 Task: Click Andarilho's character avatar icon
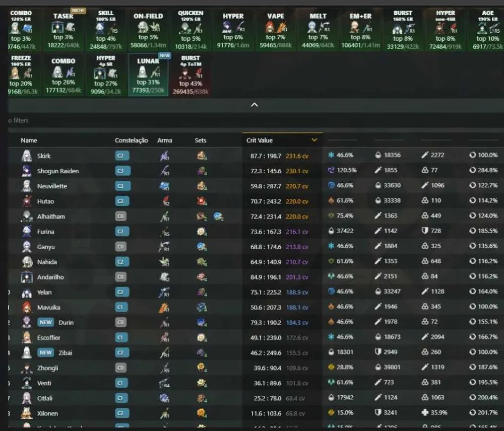(x=27, y=277)
